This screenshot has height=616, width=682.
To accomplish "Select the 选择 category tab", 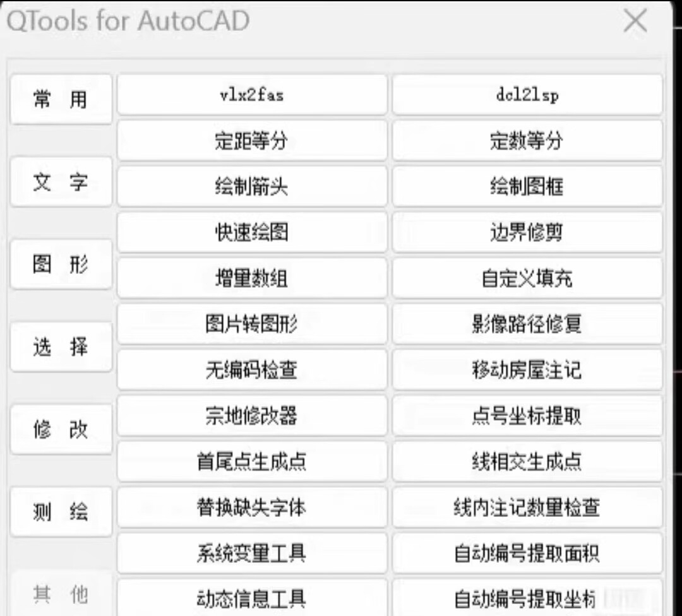I will coord(61,346).
